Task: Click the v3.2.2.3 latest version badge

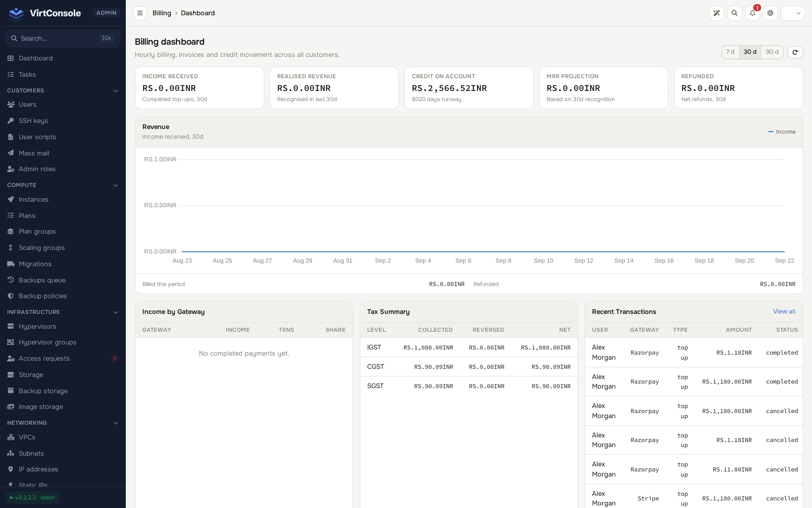Action: click(32, 498)
